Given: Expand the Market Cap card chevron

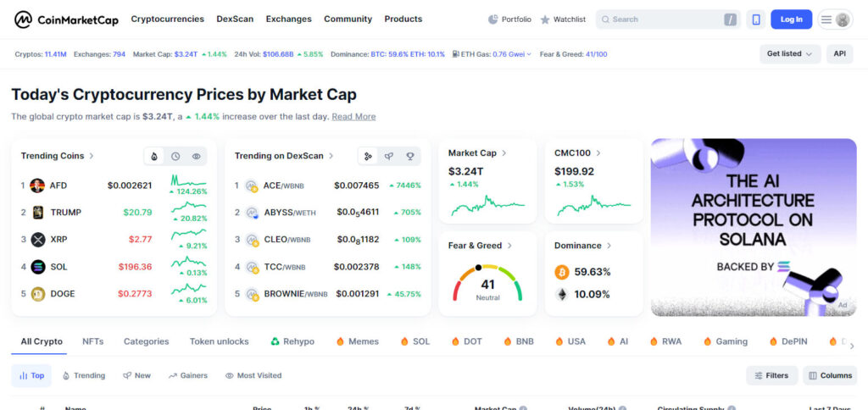Looking at the screenshot, I should click(504, 153).
